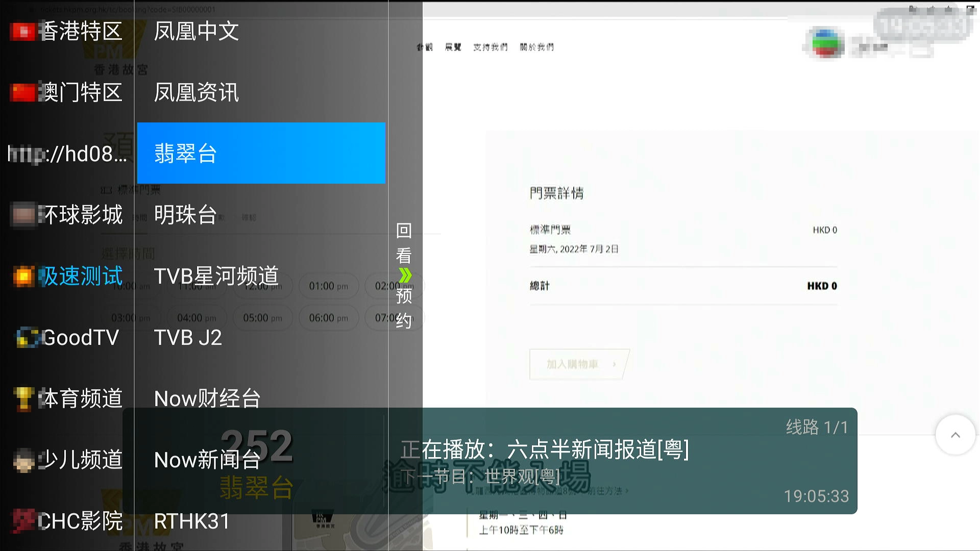Image resolution: width=980 pixels, height=551 pixels.
Task: Play the highlighted 翡翠台 channel
Action: (x=261, y=153)
